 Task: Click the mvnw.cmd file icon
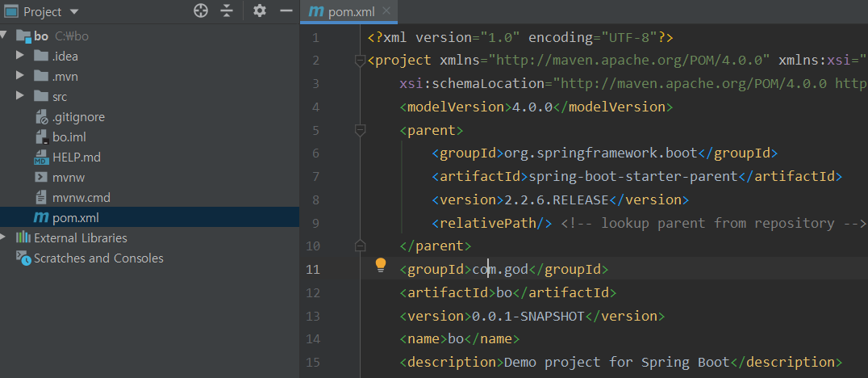41,197
